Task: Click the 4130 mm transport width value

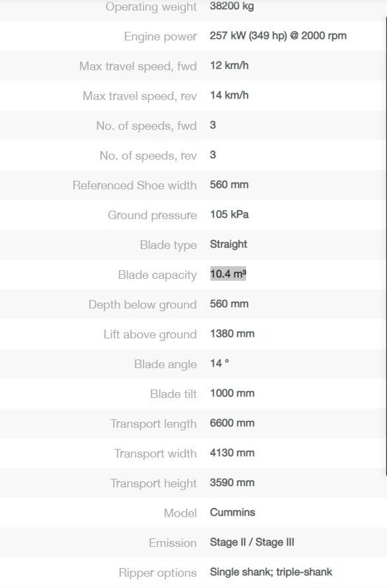Action: (x=232, y=453)
